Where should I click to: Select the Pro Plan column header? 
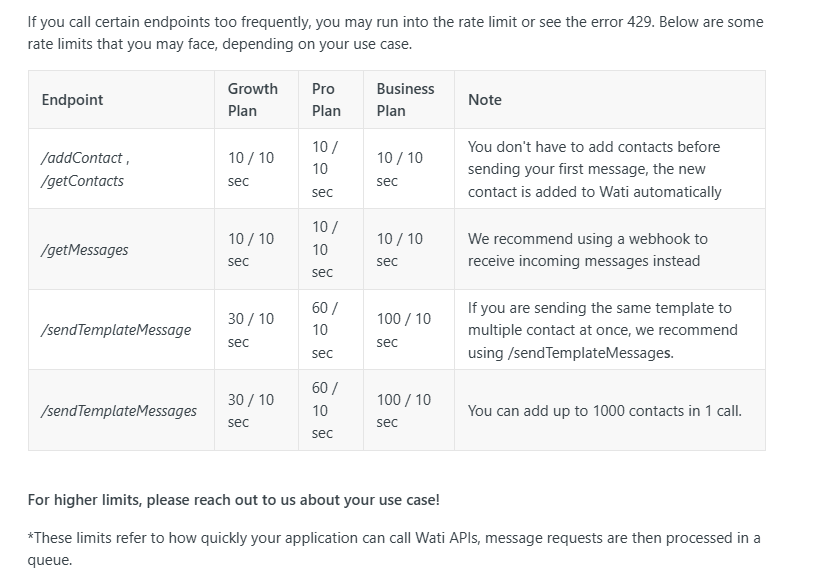[326, 100]
